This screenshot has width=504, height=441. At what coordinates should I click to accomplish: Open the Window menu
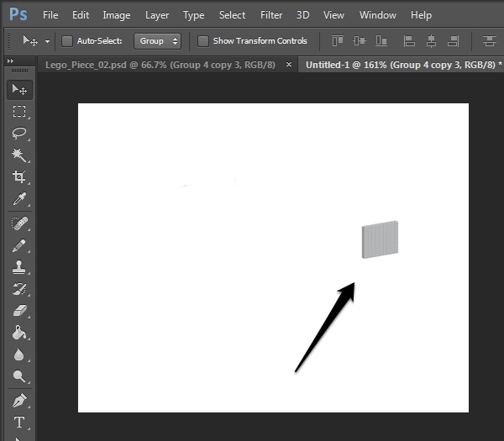click(378, 15)
